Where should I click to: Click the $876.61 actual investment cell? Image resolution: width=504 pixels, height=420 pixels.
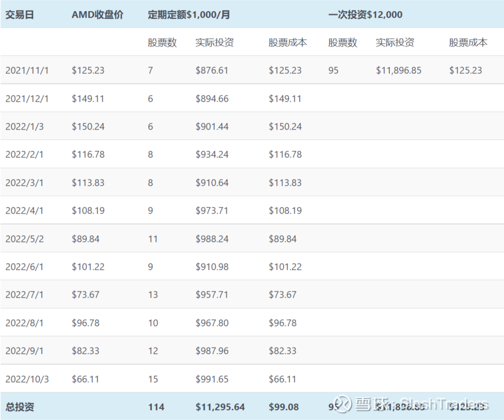212,71
